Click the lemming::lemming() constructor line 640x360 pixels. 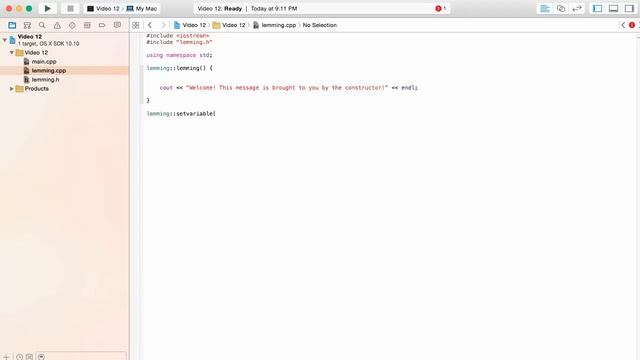[179, 68]
